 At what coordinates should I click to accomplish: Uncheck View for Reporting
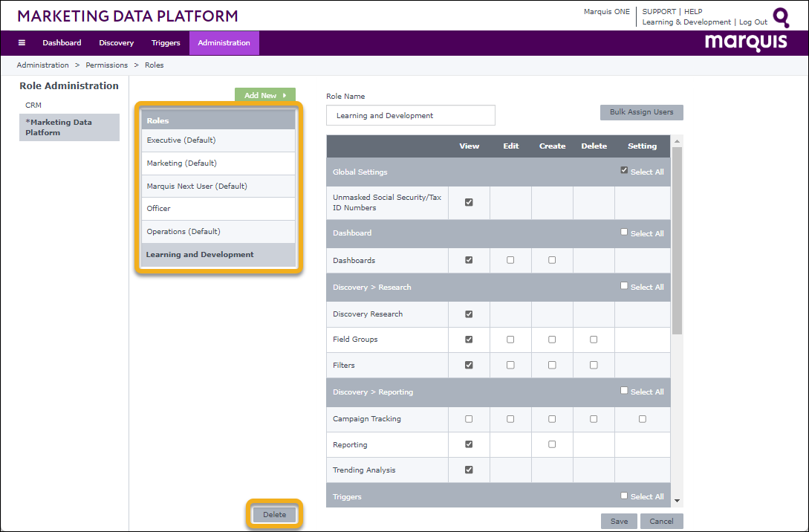pyautogui.click(x=469, y=444)
